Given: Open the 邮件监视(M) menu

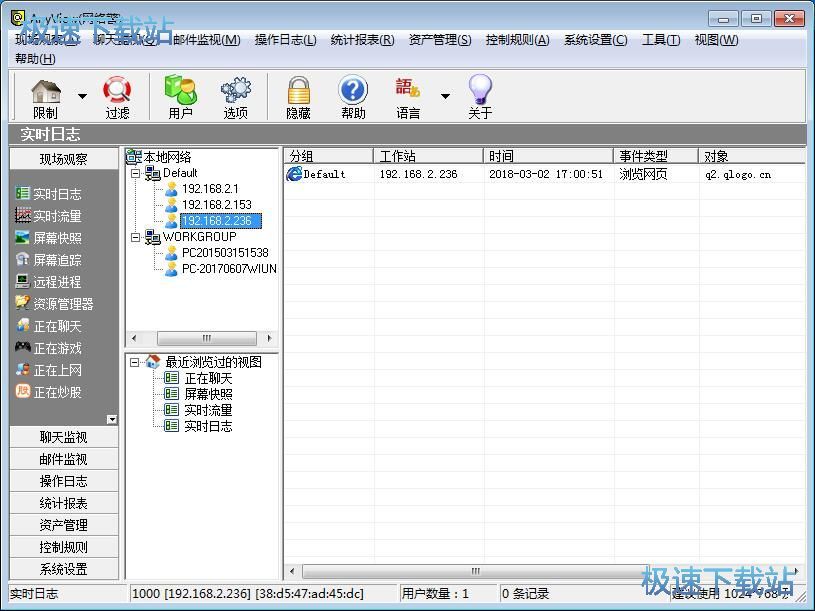Looking at the screenshot, I should click(206, 40).
